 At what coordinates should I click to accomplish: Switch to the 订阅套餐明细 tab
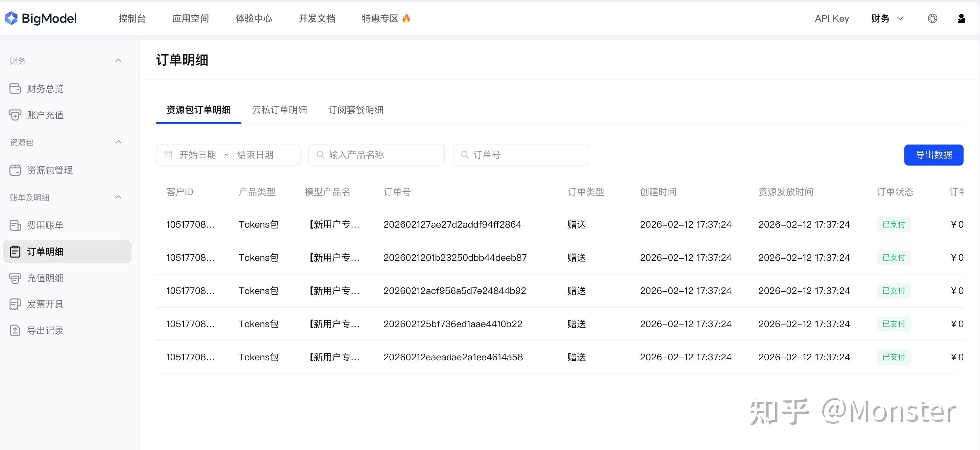click(355, 110)
